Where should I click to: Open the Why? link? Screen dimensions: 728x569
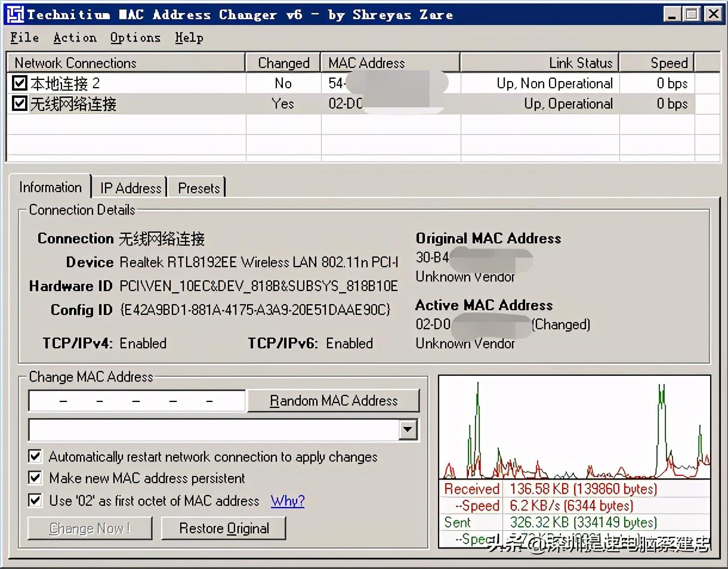pos(288,500)
